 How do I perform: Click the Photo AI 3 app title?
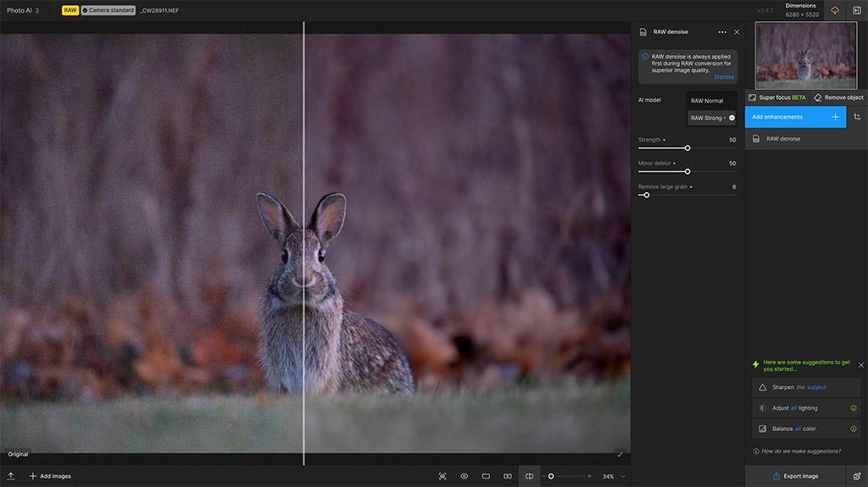[x=23, y=10]
